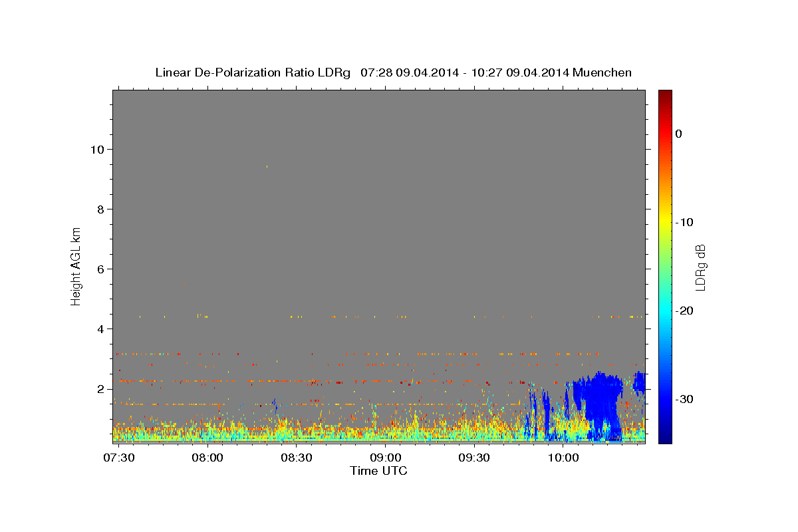798x532 pixels.
Task: Click the 08:00 time axis label
Action: tap(207, 458)
